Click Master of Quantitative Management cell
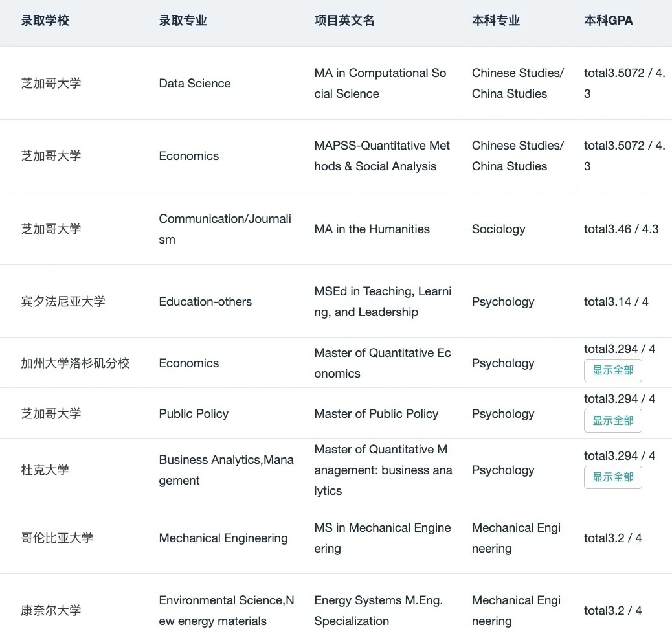Viewport: 672px width, 640px height. (x=383, y=470)
